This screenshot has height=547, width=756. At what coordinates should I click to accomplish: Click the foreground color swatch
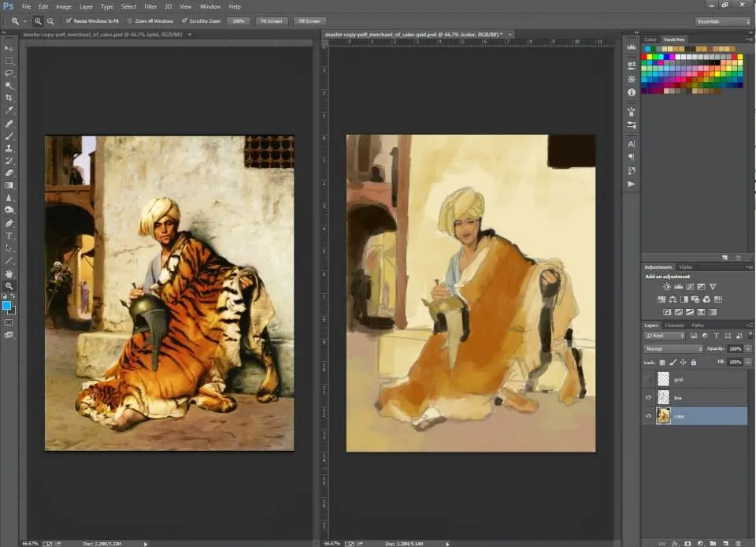pos(6,306)
